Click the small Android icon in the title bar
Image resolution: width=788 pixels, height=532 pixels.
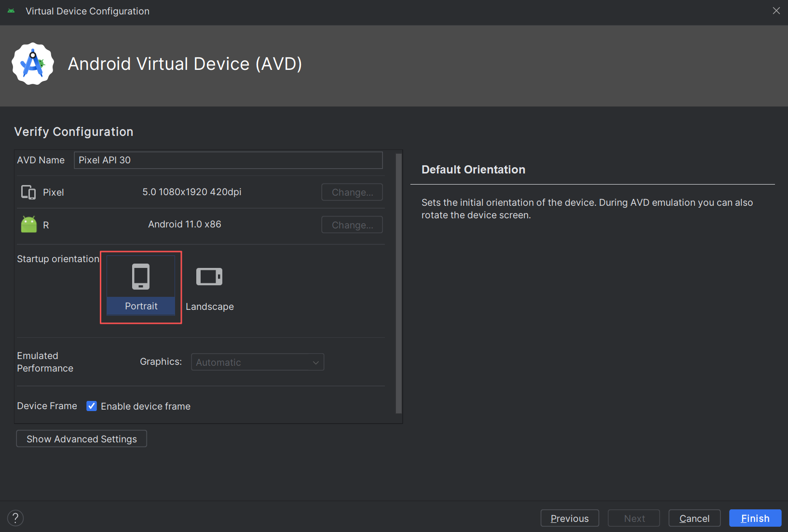click(11, 11)
